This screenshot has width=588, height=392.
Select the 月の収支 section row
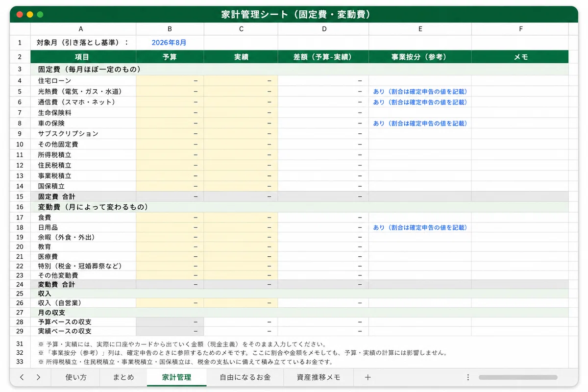click(x=299, y=312)
